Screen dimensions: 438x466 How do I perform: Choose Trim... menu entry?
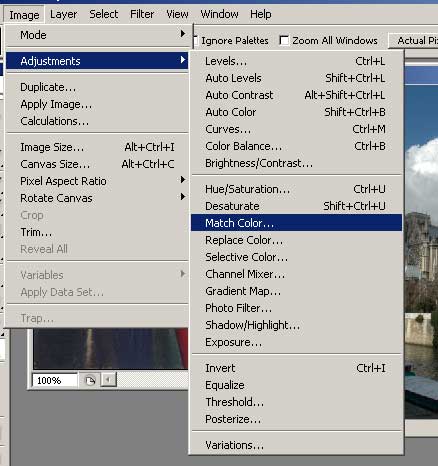[x=97, y=232]
